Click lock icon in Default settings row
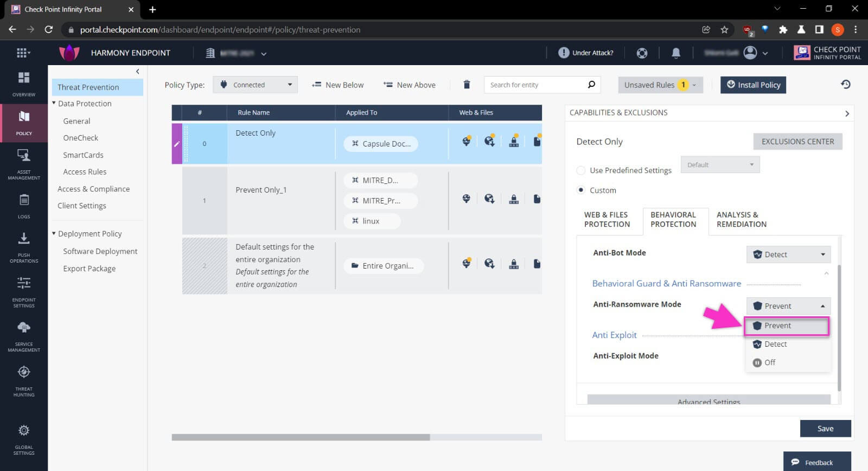The image size is (868, 471). [513, 264]
